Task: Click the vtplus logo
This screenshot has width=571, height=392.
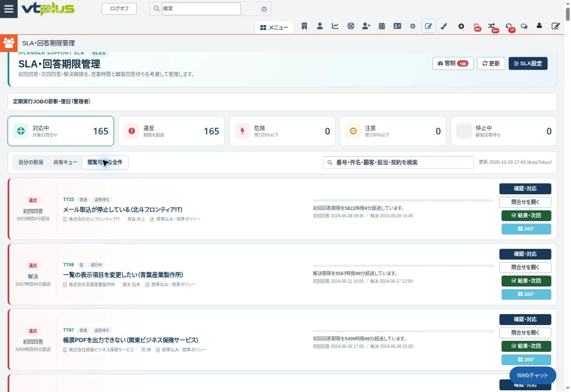Action: [48, 8]
